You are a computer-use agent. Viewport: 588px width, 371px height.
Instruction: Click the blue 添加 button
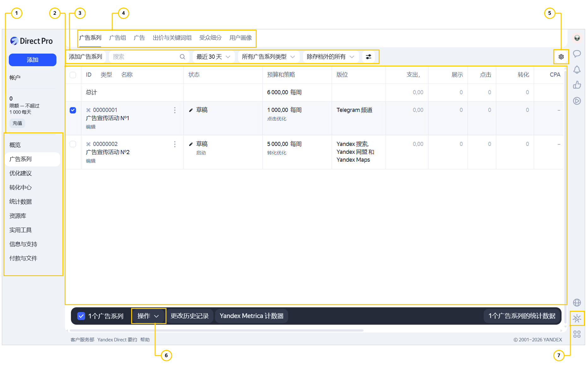click(32, 60)
